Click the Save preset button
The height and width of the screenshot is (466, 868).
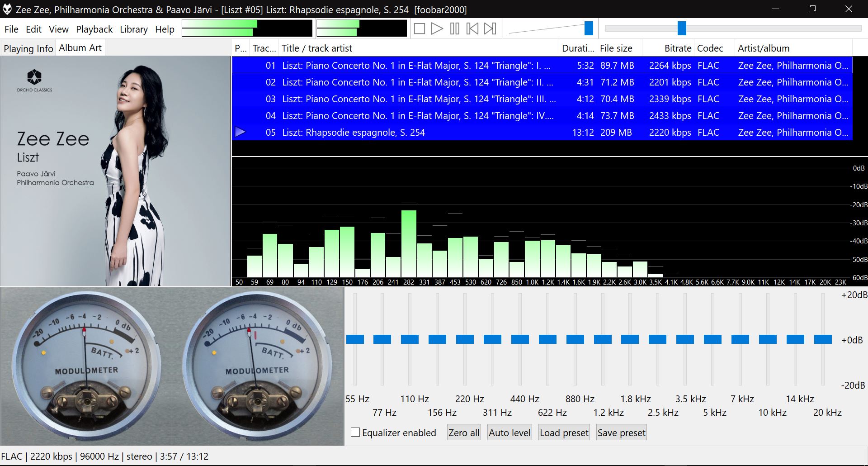pyautogui.click(x=622, y=433)
